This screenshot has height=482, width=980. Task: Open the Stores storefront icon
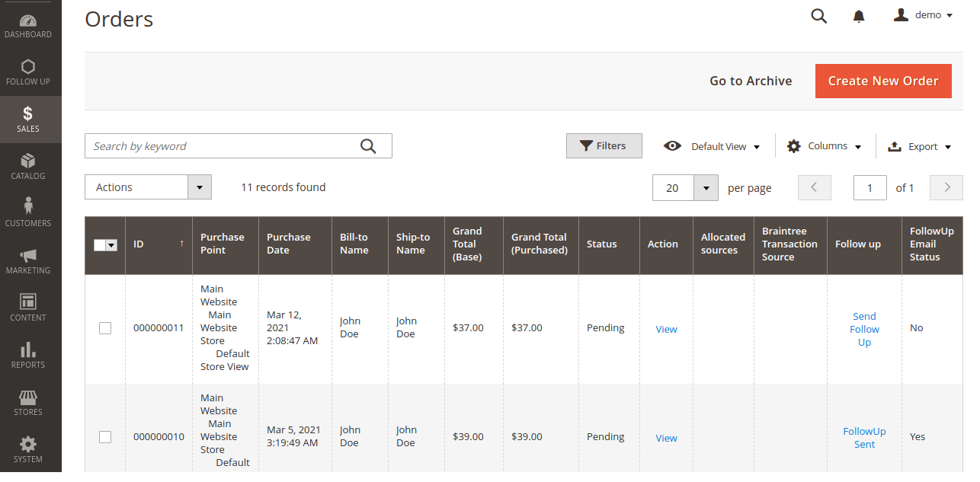point(28,397)
